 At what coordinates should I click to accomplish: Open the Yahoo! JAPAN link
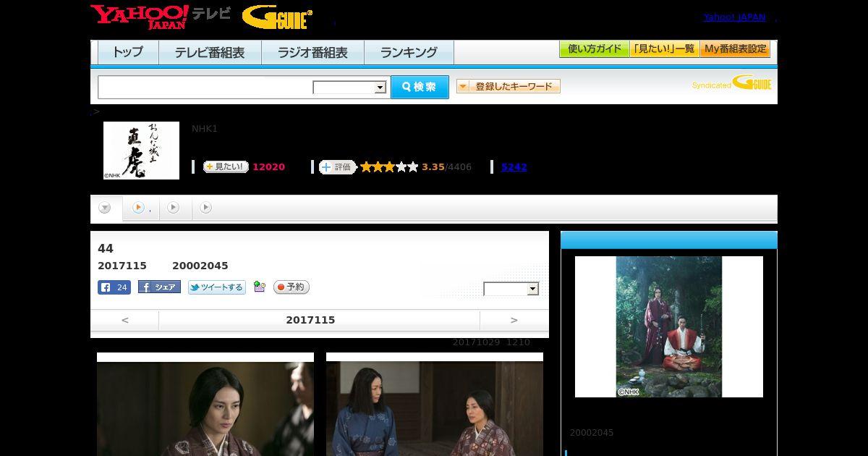(x=734, y=17)
